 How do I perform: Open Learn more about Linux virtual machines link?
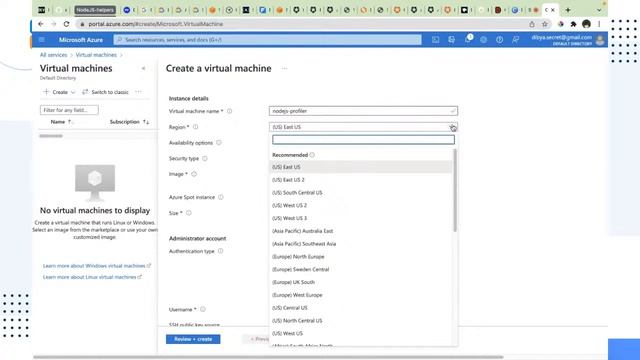pyautogui.click(x=92, y=277)
